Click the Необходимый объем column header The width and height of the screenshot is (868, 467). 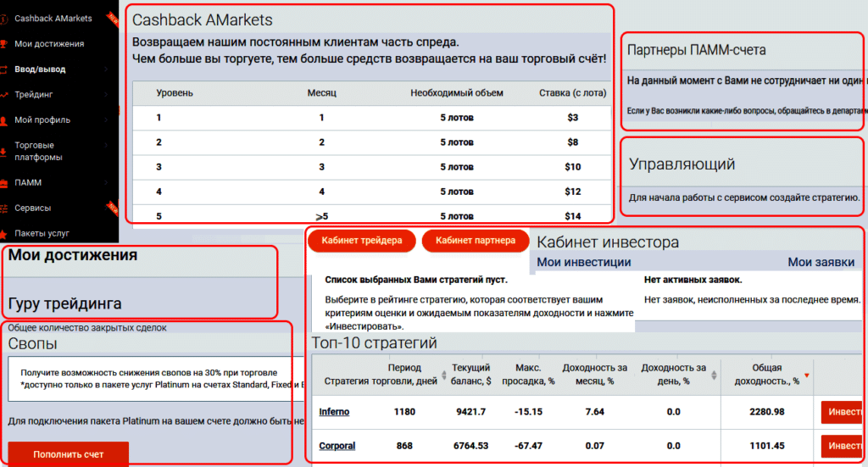pyautogui.click(x=457, y=93)
